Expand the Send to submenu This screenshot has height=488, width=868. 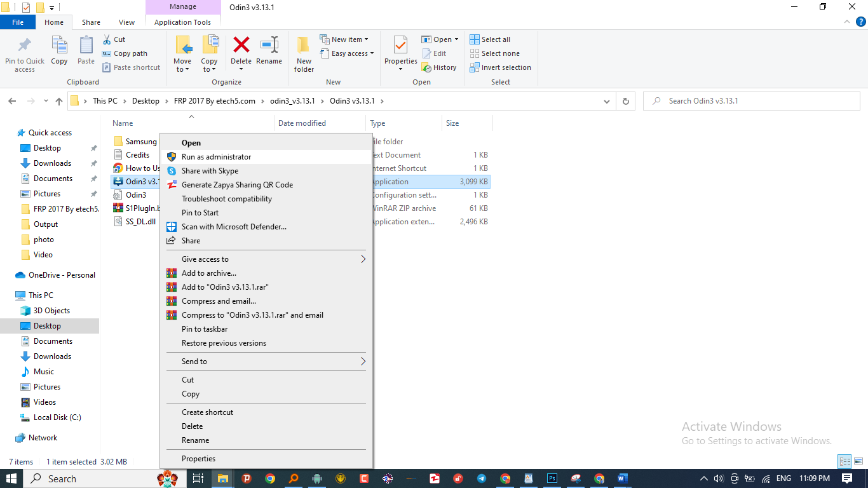pos(266,362)
